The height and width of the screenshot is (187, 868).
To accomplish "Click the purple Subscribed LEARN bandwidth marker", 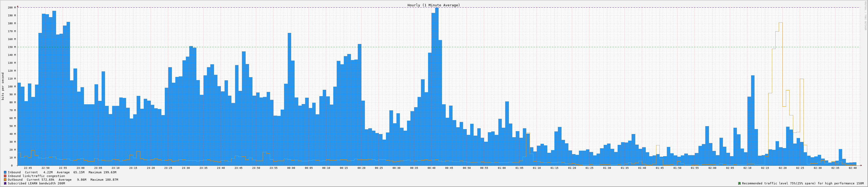I will click(5, 183).
